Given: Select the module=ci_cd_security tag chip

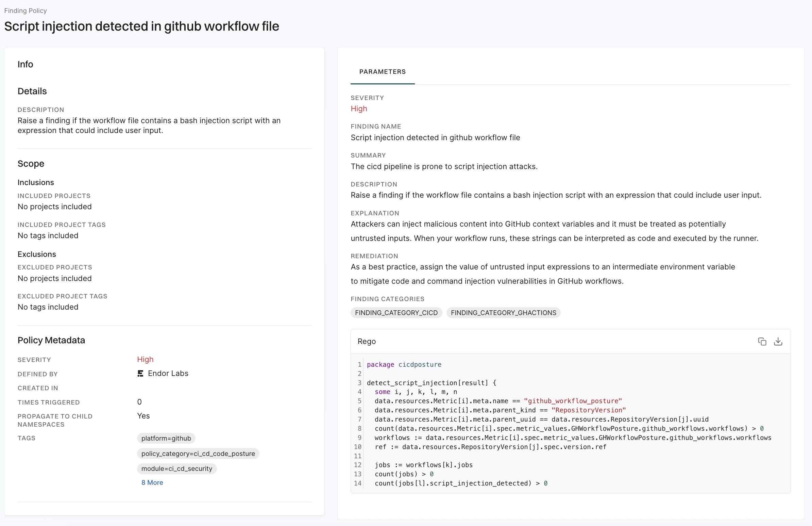Looking at the screenshot, I should [x=177, y=468].
